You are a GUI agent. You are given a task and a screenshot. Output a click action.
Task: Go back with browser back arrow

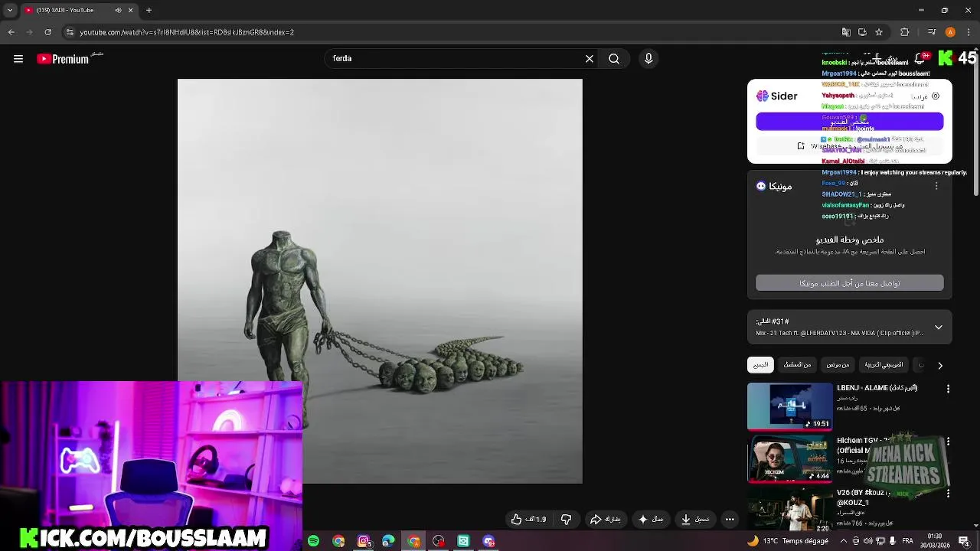[x=11, y=32]
